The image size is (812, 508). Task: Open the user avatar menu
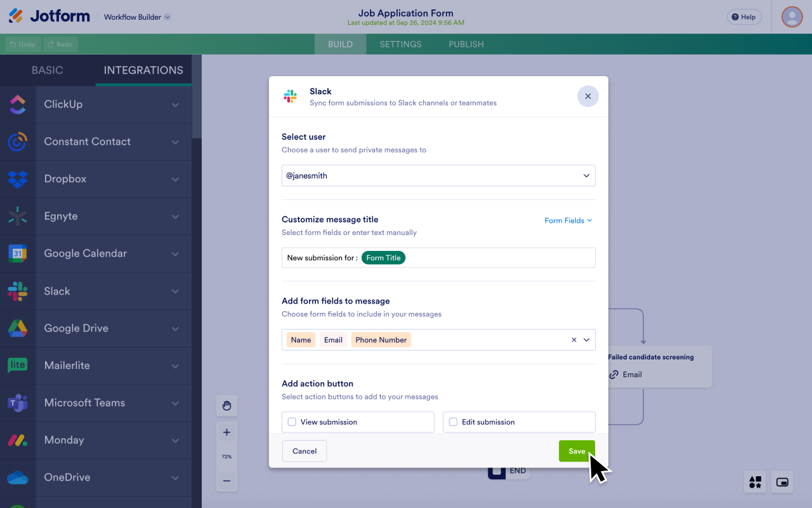click(792, 17)
